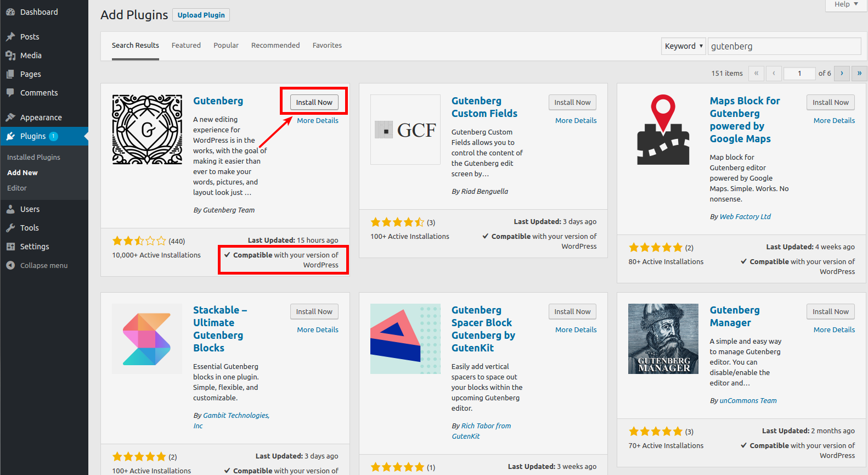Viewport: 868px width, 475px height.
Task: Click the Posts pushpin icon
Action: click(10, 37)
